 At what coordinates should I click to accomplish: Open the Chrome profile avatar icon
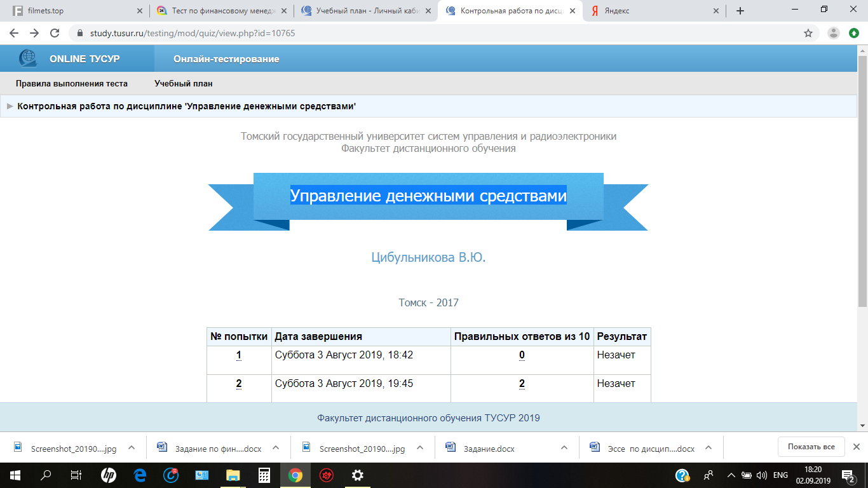tap(834, 33)
